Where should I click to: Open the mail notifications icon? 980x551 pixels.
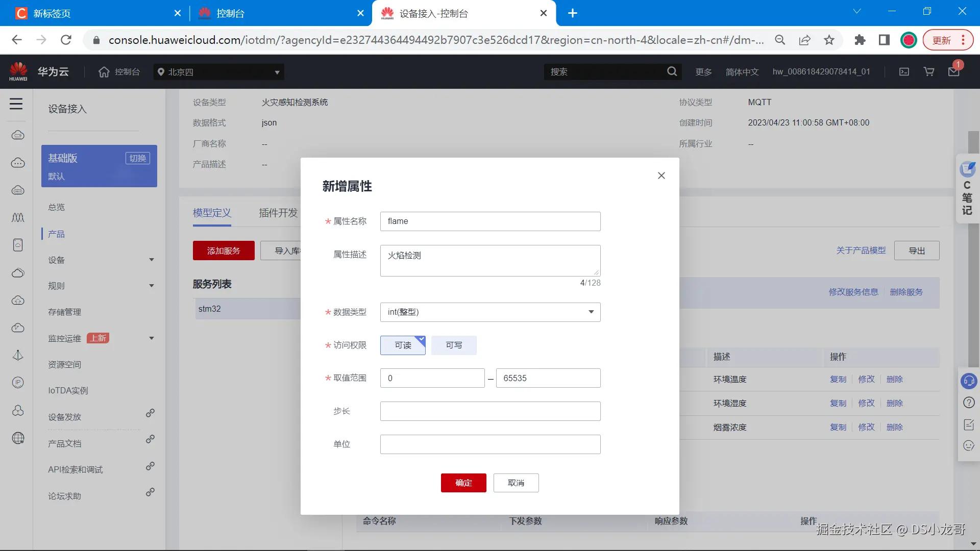click(x=953, y=72)
